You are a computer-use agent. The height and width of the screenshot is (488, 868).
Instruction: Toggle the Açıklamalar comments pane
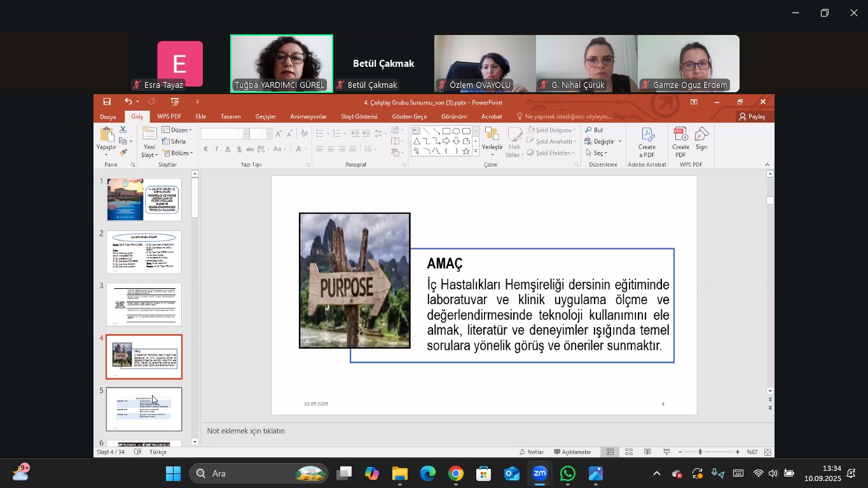click(572, 452)
